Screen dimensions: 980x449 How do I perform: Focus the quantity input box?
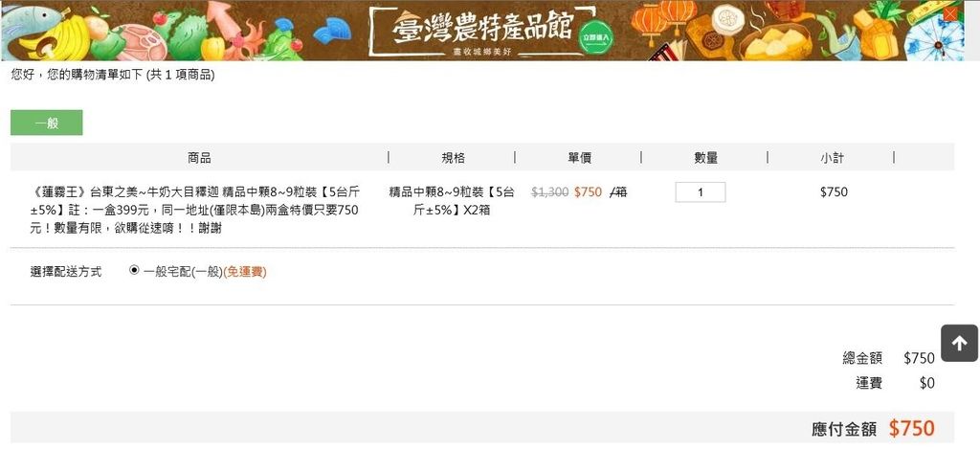[700, 192]
